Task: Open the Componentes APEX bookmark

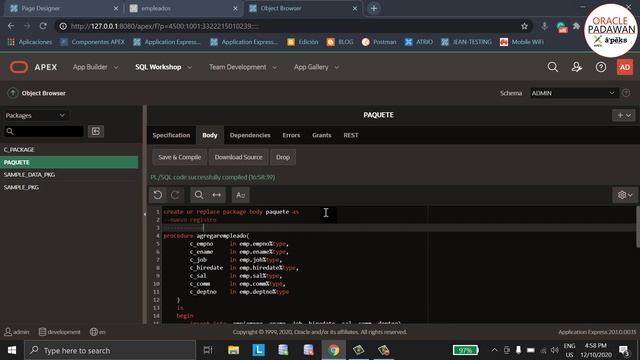Action: click(x=92, y=42)
